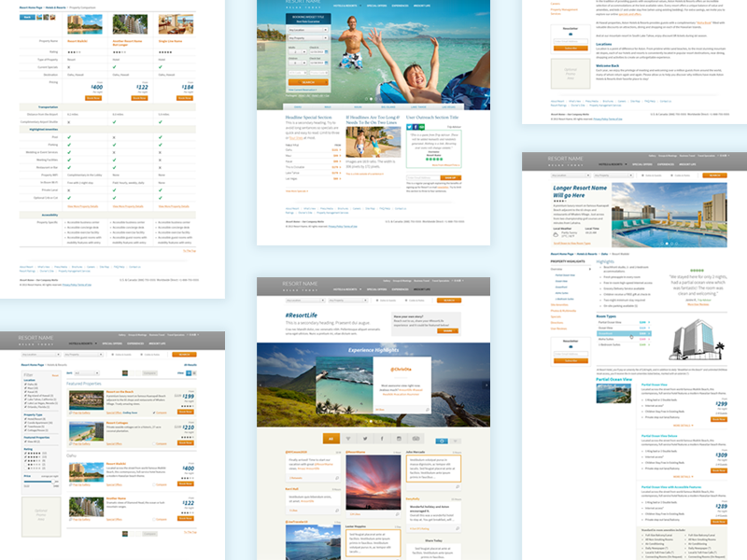The height and width of the screenshot is (560, 747).
Task: Select Las Vegas tab below homepage hero image
Action: [x=449, y=107]
